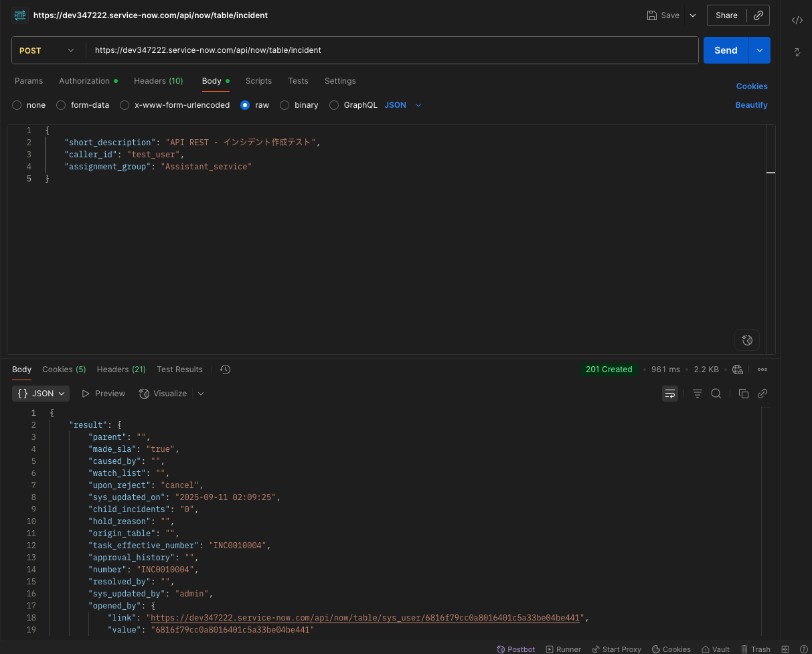Open the raw JSON language dropdown
Image resolution: width=812 pixels, height=654 pixels.
403,105
